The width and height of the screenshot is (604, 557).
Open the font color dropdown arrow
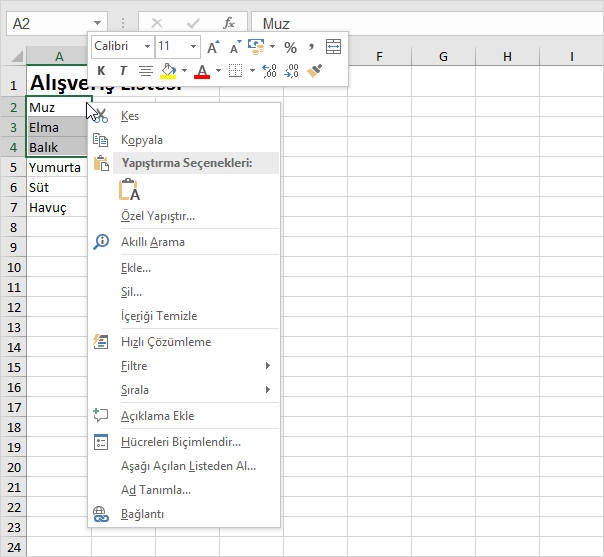tap(218, 70)
